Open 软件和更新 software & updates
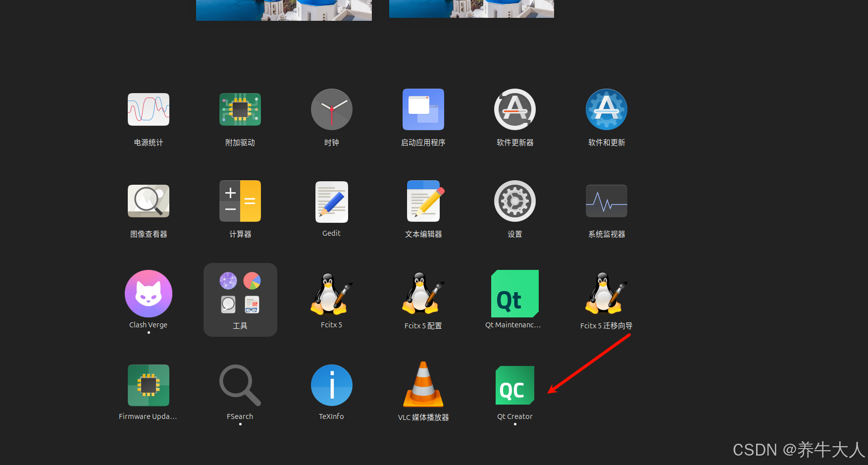The height and width of the screenshot is (465, 868). pos(607,109)
